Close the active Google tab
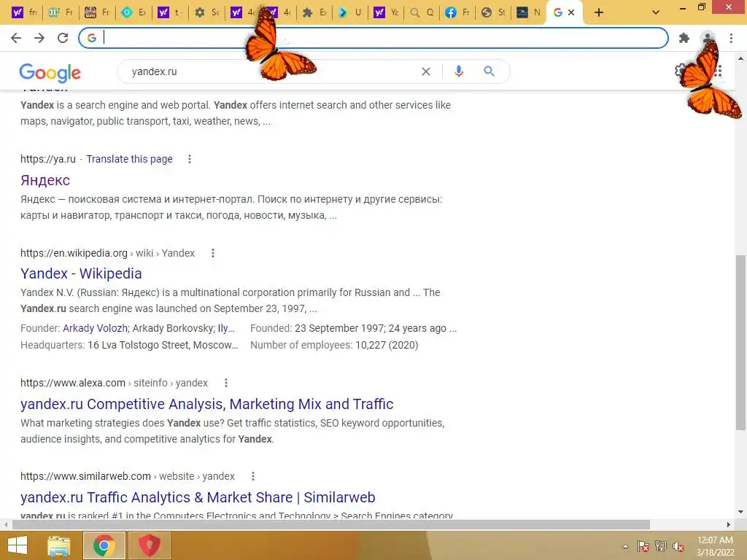Viewport: 747px width, 560px height. [x=571, y=12]
